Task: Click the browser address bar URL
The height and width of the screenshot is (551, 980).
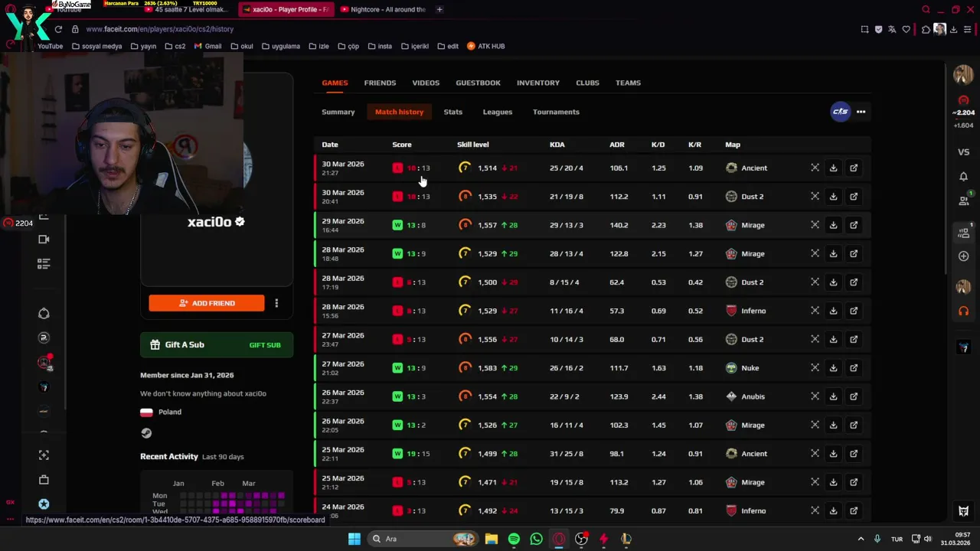Action: pos(159,29)
